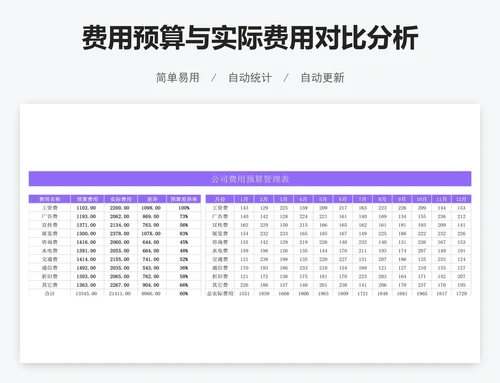This screenshot has width=500, height=383.
Task: Click the 自动更新 subtitle text
Action: pyautogui.click(x=322, y=78)
